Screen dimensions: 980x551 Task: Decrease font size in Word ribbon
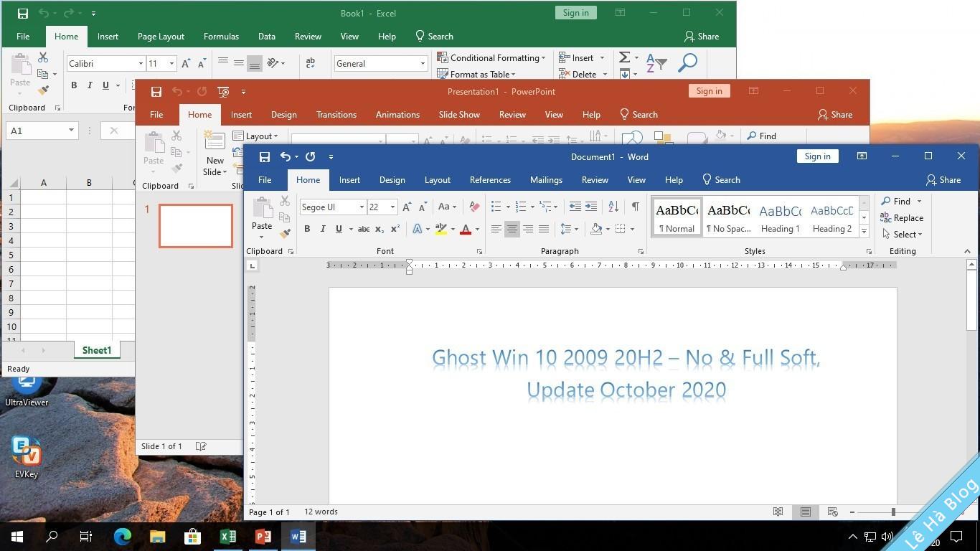(423, 207)
